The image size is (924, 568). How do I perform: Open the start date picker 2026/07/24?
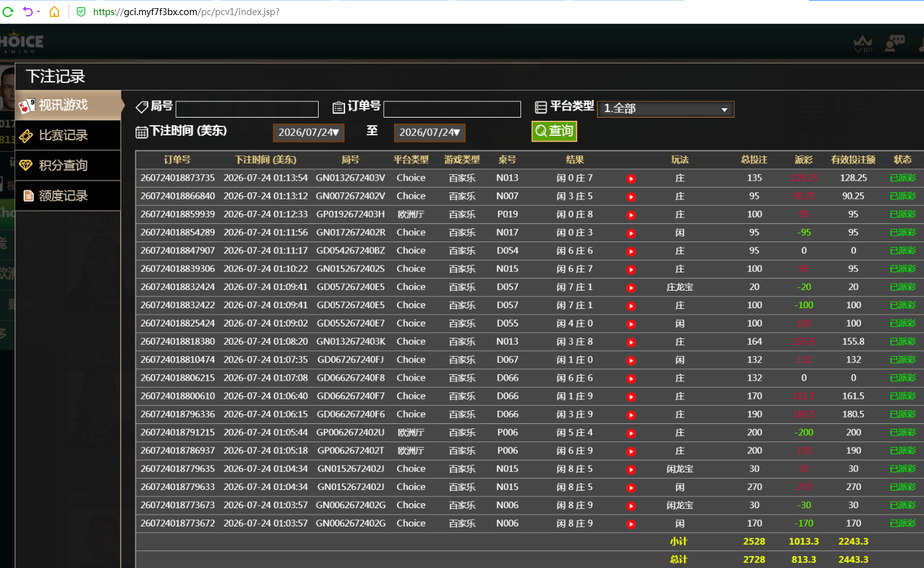(x=308, y=132)
